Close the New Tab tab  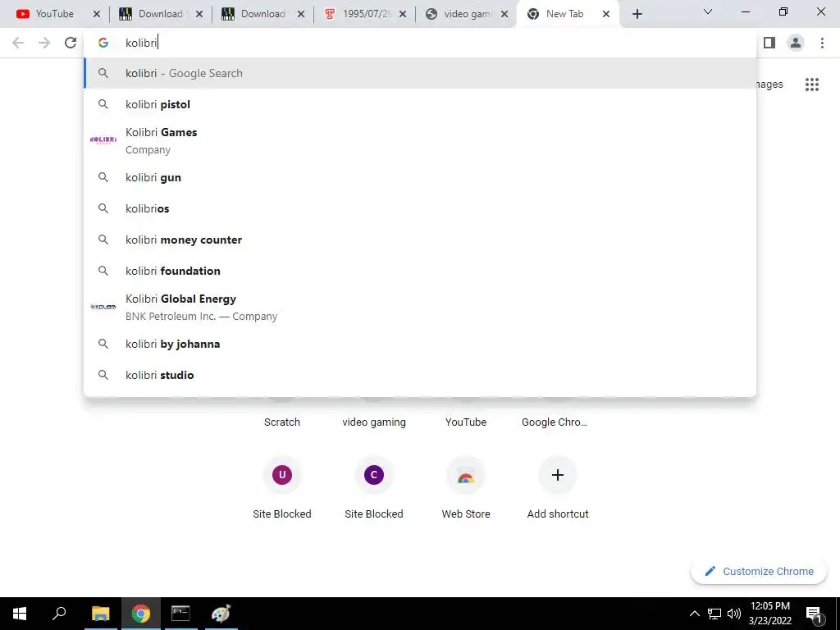[606, 14]
